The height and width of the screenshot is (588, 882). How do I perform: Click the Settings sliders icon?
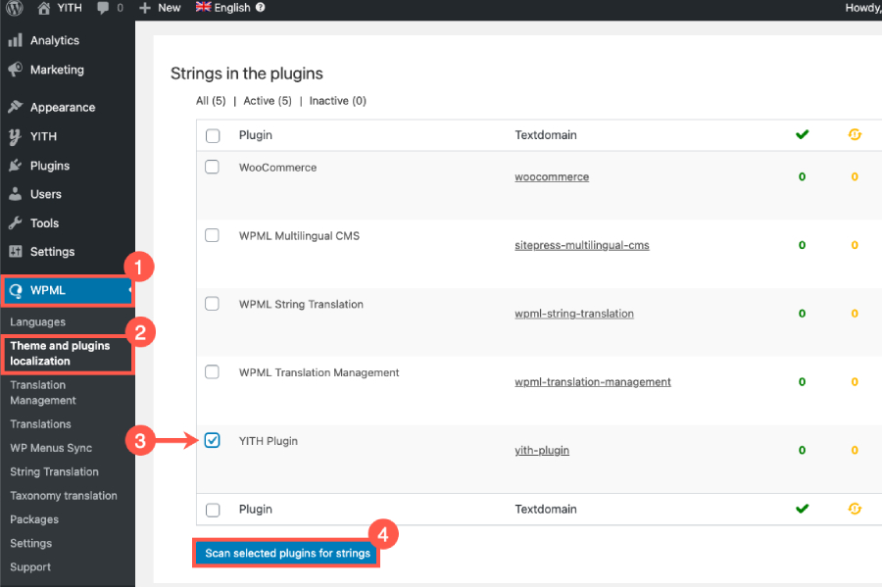coord(15,252)
